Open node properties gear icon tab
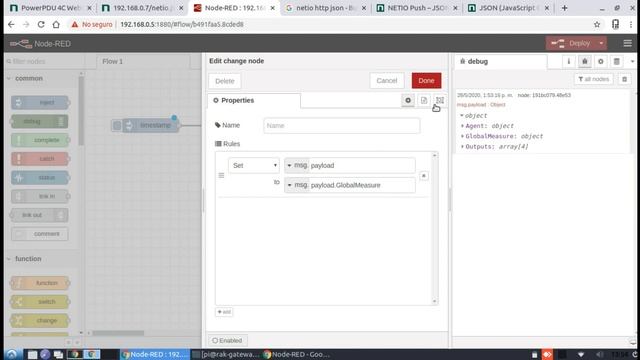 coord(408,100)
